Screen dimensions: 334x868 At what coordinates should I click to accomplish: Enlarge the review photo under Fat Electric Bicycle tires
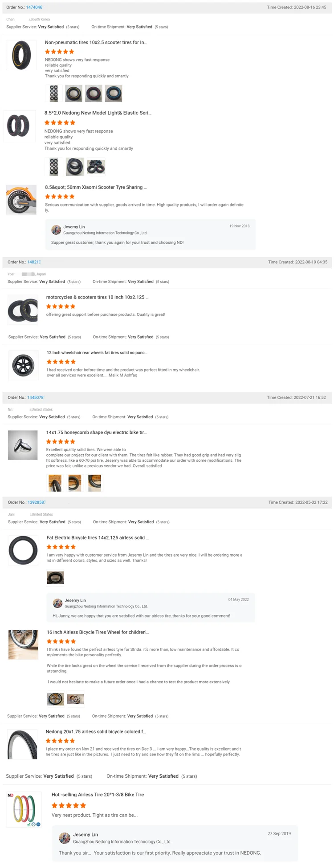click(x=55, y=578)
